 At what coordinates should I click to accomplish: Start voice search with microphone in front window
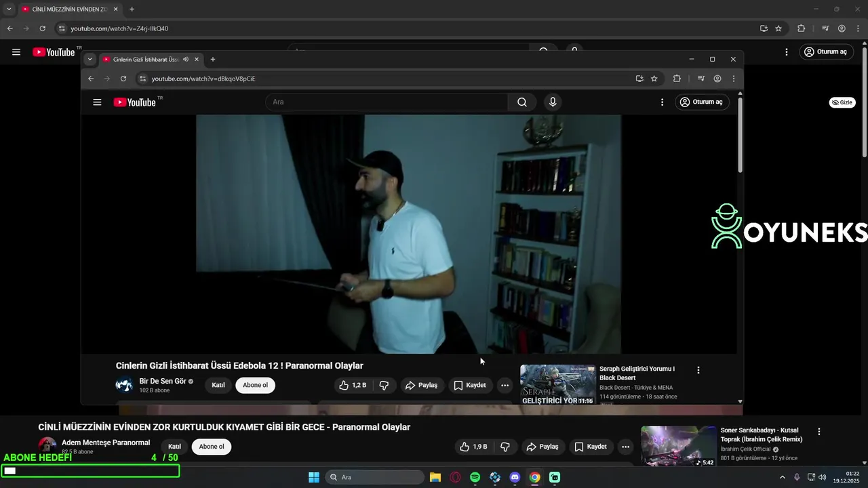click(553, 102)
